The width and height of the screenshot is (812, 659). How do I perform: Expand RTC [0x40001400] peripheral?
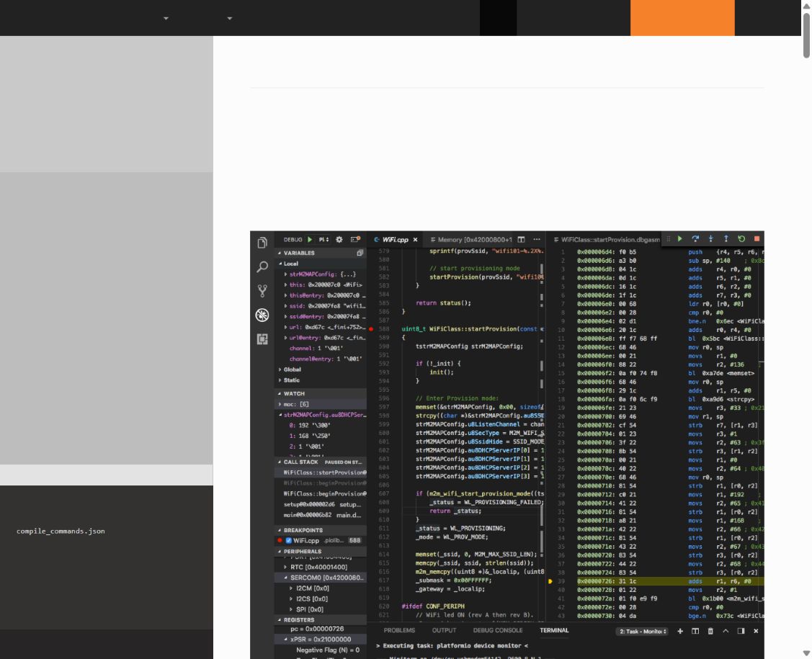(321, 568)
